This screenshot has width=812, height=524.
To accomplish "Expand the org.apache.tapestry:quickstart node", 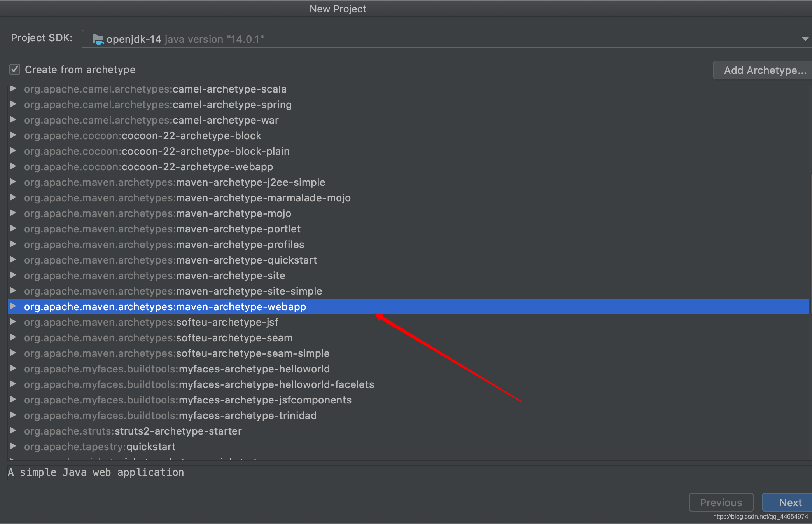I will 13,446.
